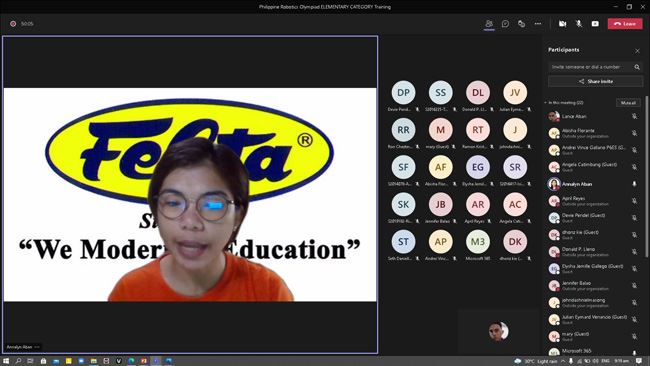Image resolution: width=650 pixels, height=366 pixels.
Task: Open options next to Annalyn Aban video name
Action: coord(37,347)
